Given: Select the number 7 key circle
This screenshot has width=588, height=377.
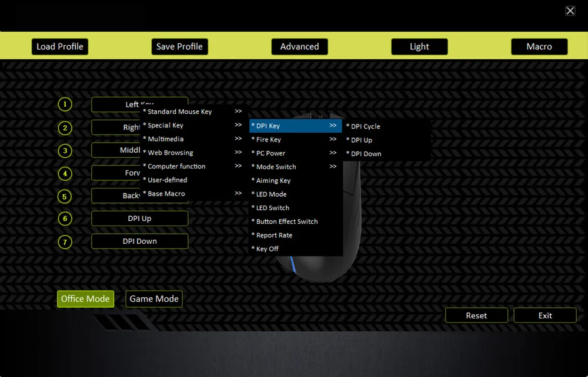Looking at the screenshot, I should pos(65,242).
